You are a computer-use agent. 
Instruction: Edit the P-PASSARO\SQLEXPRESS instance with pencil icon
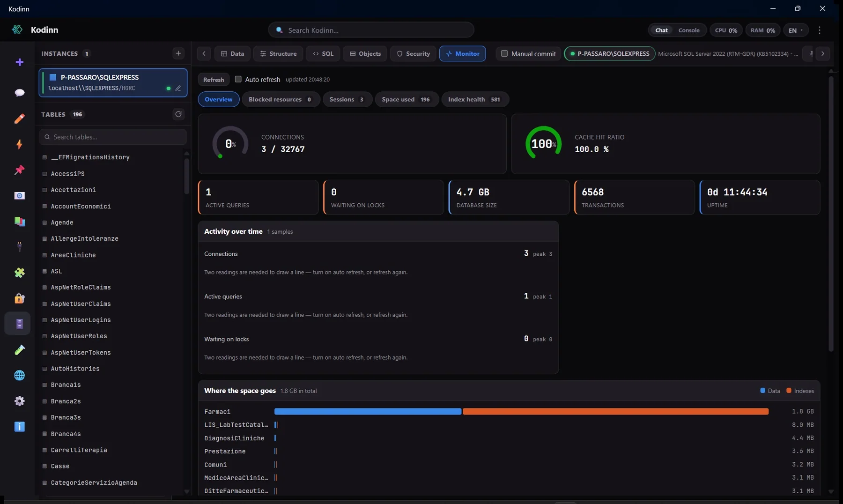click(178, 88)
